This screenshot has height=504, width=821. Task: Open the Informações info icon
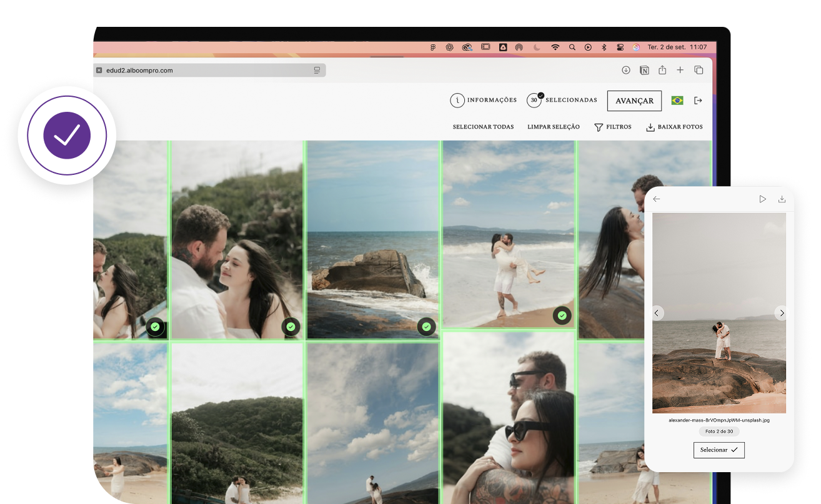click(x=457, y=100)
